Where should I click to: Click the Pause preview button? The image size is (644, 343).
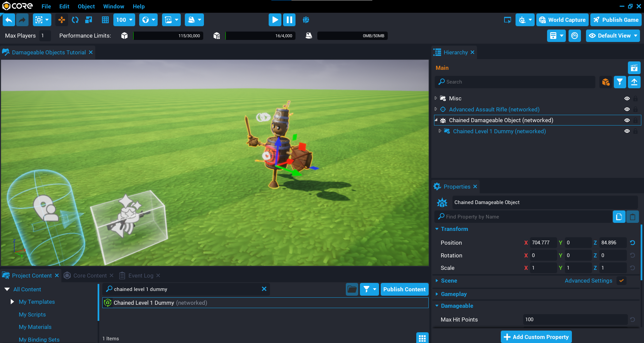289,20
